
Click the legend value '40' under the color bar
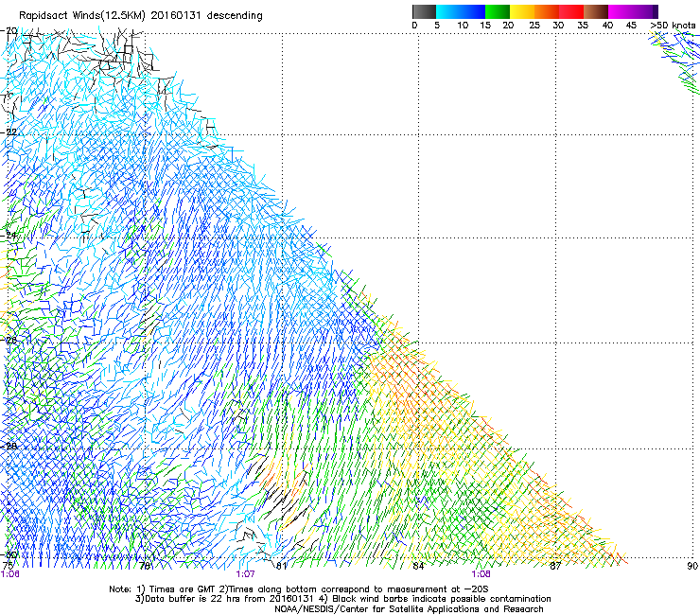(607, 26)
